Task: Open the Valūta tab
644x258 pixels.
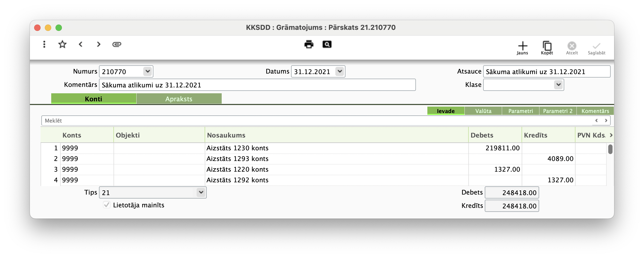Action: click(x=483, y=111)
